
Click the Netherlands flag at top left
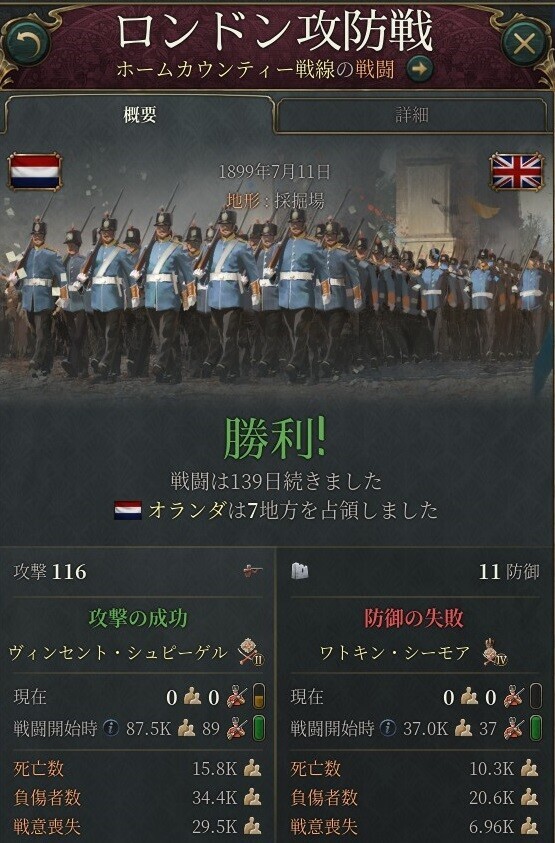coord(35,171)
